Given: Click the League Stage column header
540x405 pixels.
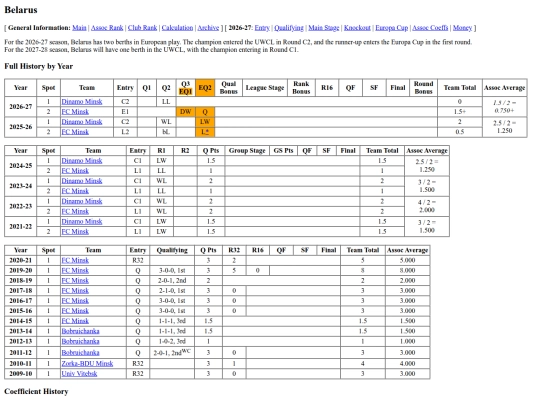Looking at the screenshot, I should 265,88.
